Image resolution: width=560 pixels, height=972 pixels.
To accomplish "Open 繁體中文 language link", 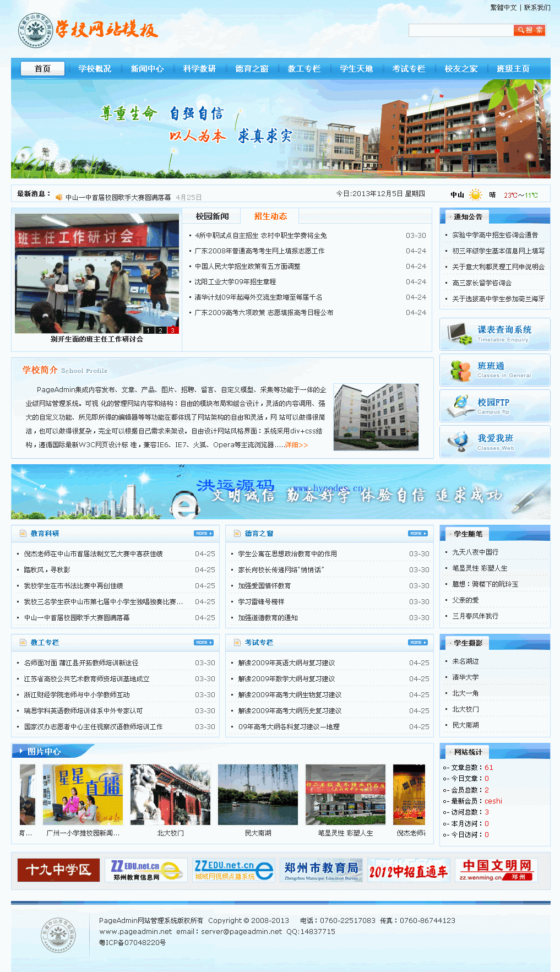I will point(503,8).
